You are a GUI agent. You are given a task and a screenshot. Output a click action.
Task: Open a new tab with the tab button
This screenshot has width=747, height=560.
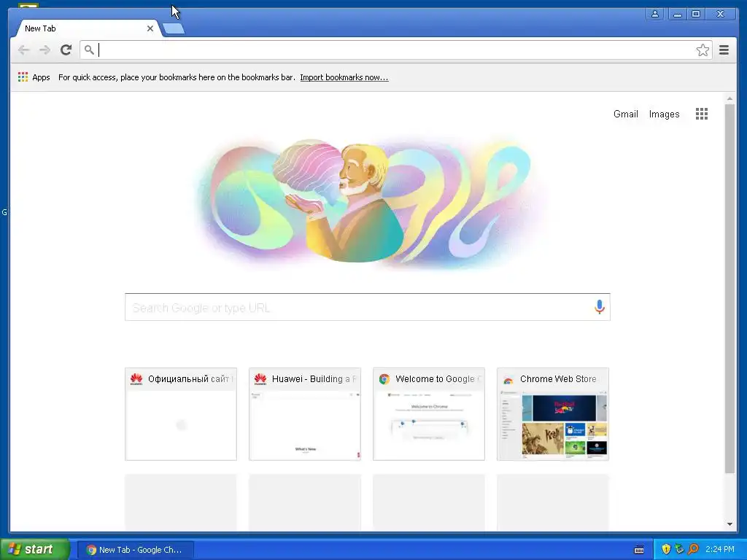[174, 29]
